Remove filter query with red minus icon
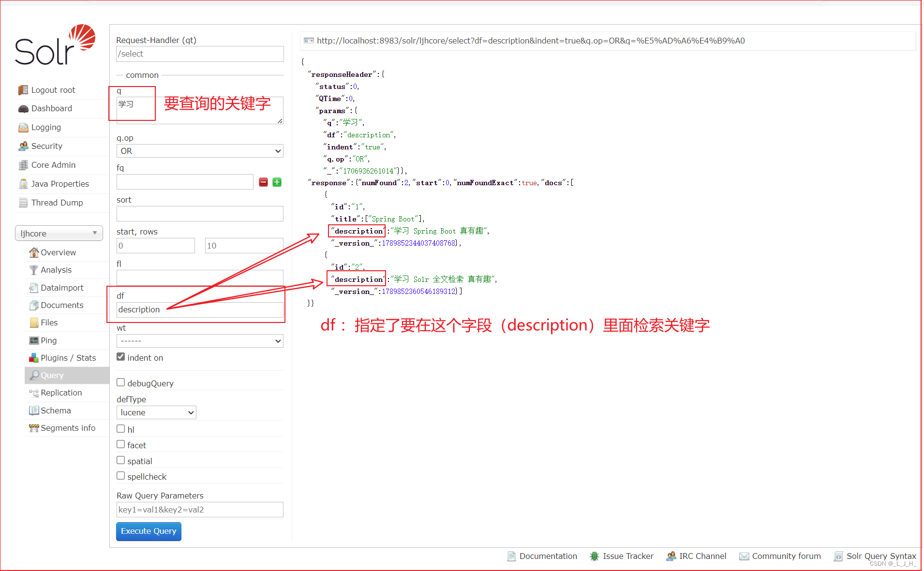 (x=263, y=182)
